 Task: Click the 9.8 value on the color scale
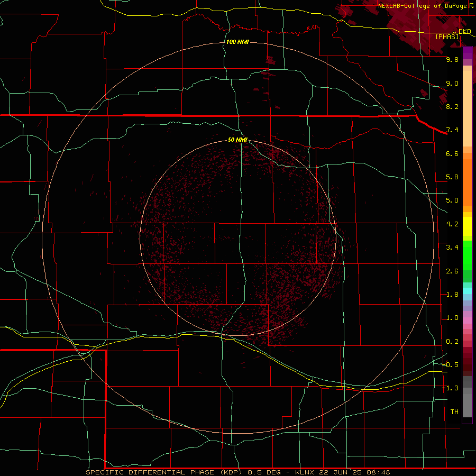452,59
